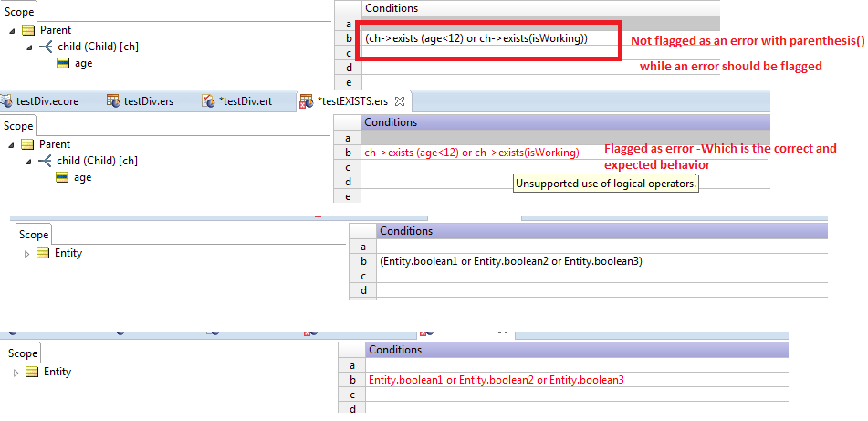Expand Entity in the bottommost Scope tree

pos(16,373)
